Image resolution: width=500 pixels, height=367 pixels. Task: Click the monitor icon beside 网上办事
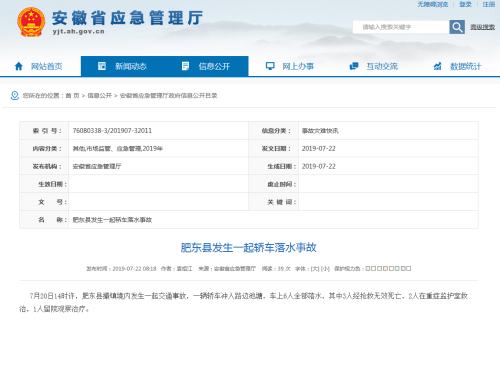pos(270,66)
